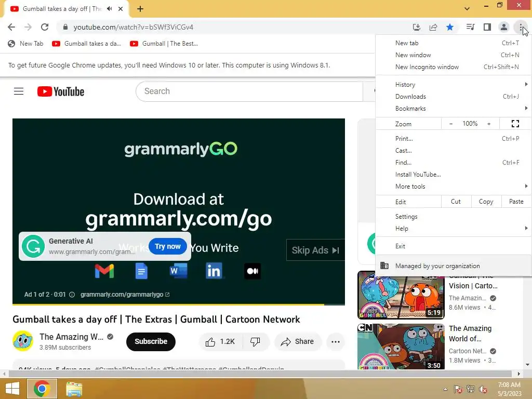
Task: Click the browser forward arrow
Action: [28, 27]
